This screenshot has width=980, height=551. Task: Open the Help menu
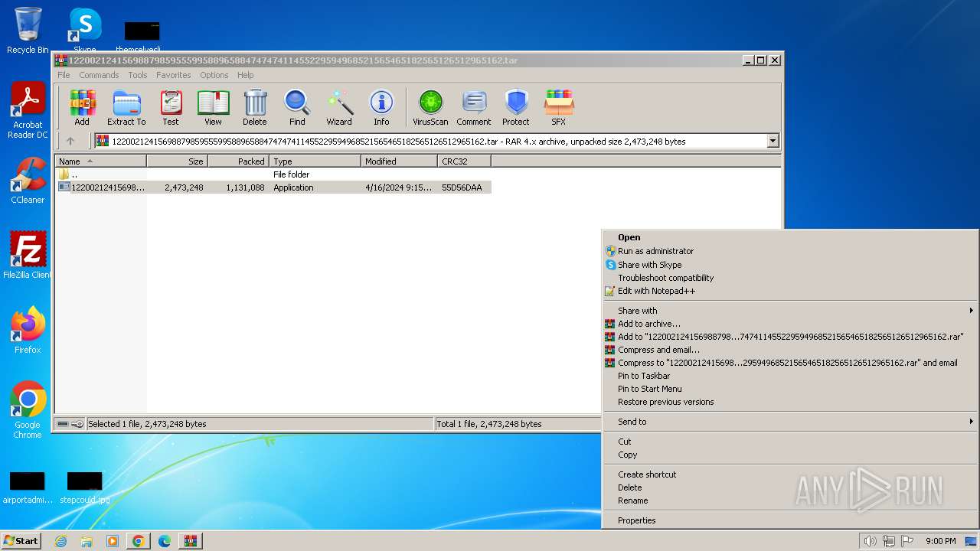click(245, 75)
